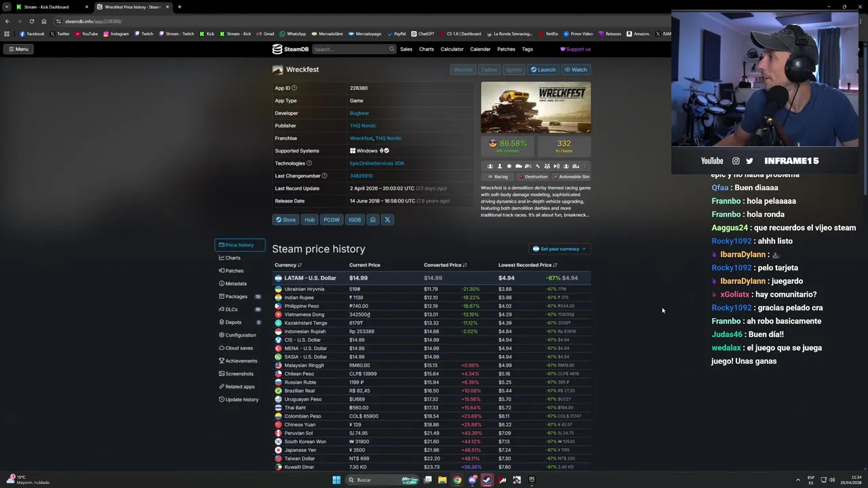Open the Netflix bookmark
The image size is (868, 488).
coord(548,34)
